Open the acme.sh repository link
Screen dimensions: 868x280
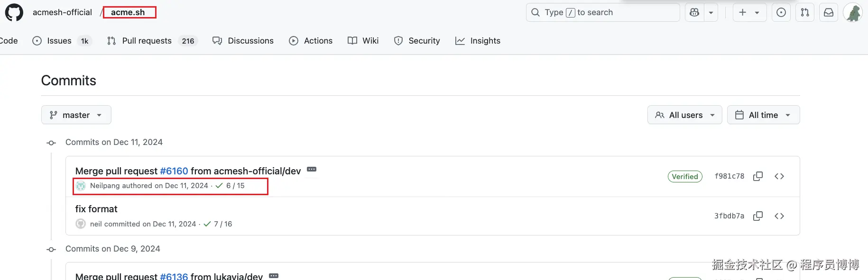click(128, 12)
